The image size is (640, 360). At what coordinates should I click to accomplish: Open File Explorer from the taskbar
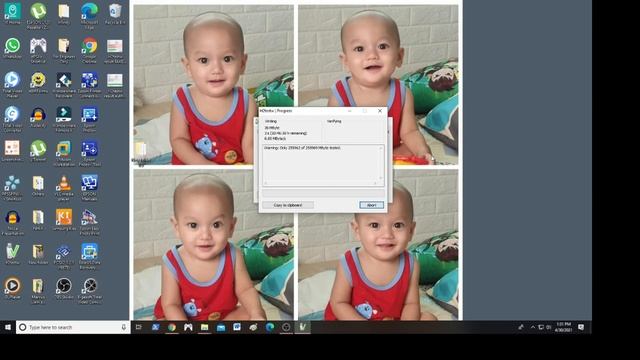click(x=204, y=327)
